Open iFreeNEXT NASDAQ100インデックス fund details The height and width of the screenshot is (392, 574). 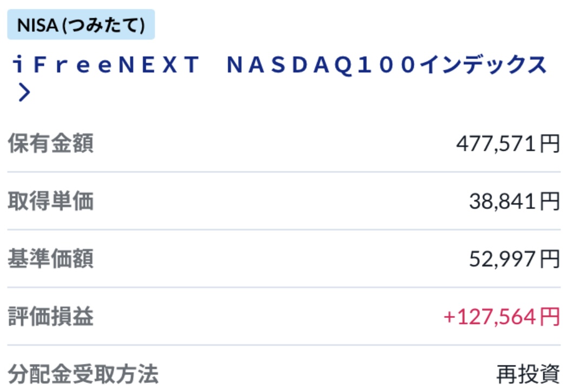(280, 65)
